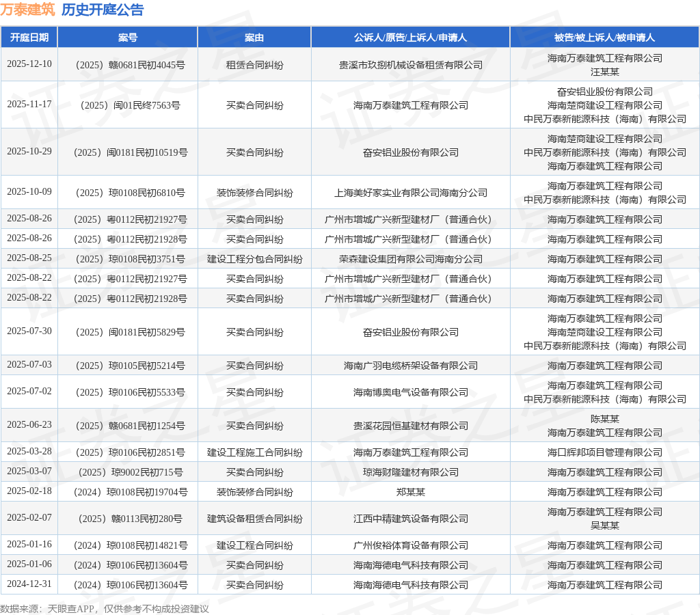Click case number (2025)闽0181民初5829号
Image resolution: width=700 pixels, height=615 pixels.
129,332
